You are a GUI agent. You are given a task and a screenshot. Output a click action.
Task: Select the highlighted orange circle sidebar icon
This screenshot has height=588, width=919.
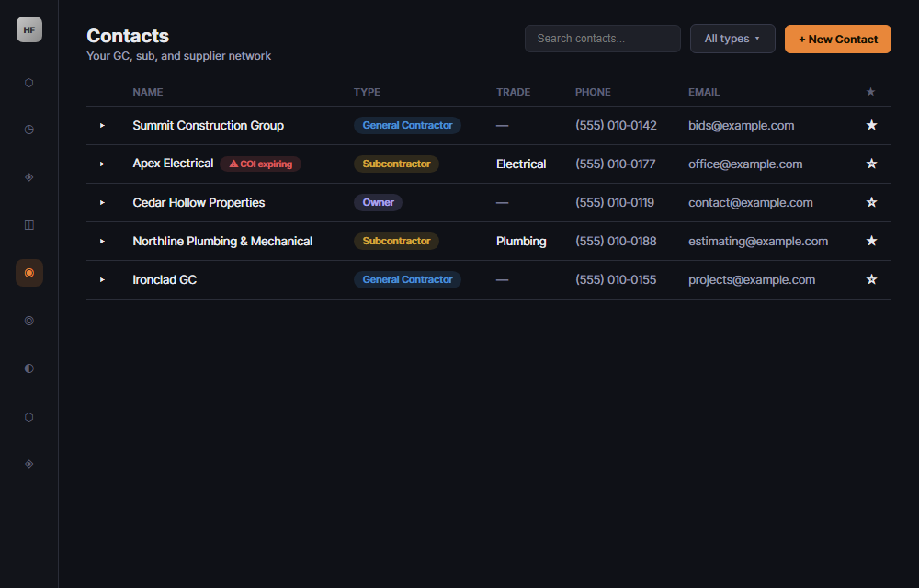coord(29,273)
